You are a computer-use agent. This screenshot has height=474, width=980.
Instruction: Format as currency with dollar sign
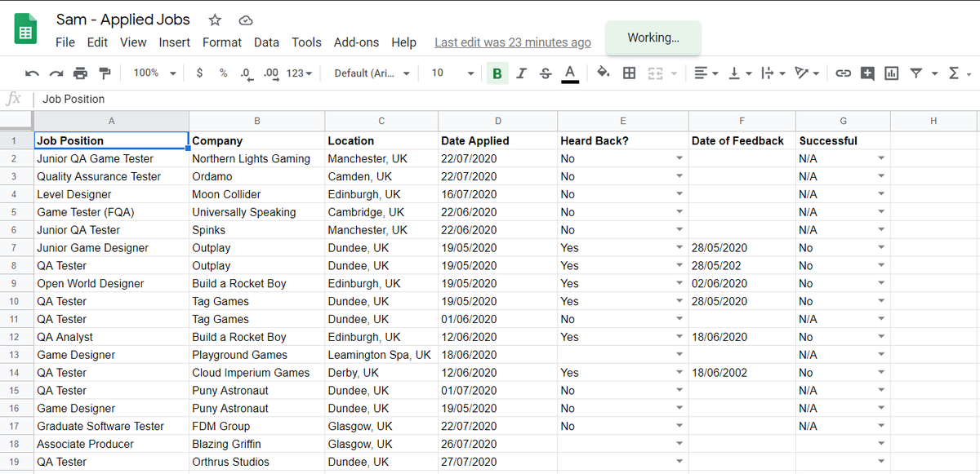(x=200, y=73)
